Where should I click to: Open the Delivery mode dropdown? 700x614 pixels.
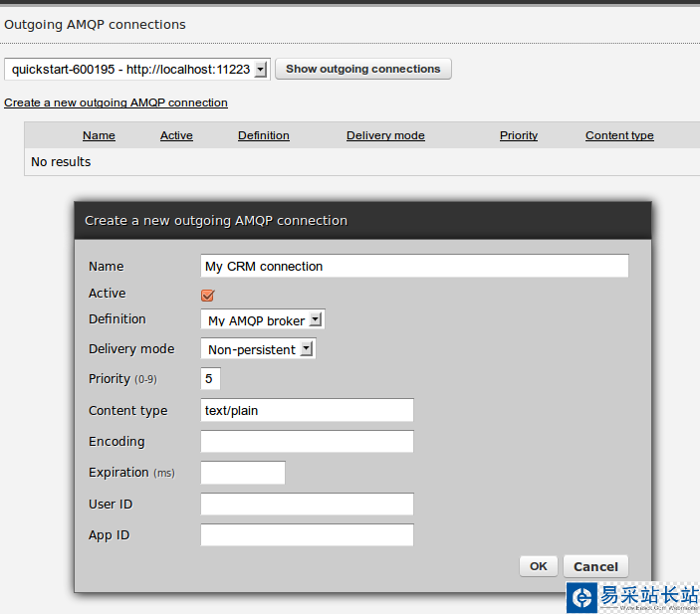pyautogui.click(x=258, y=349)
